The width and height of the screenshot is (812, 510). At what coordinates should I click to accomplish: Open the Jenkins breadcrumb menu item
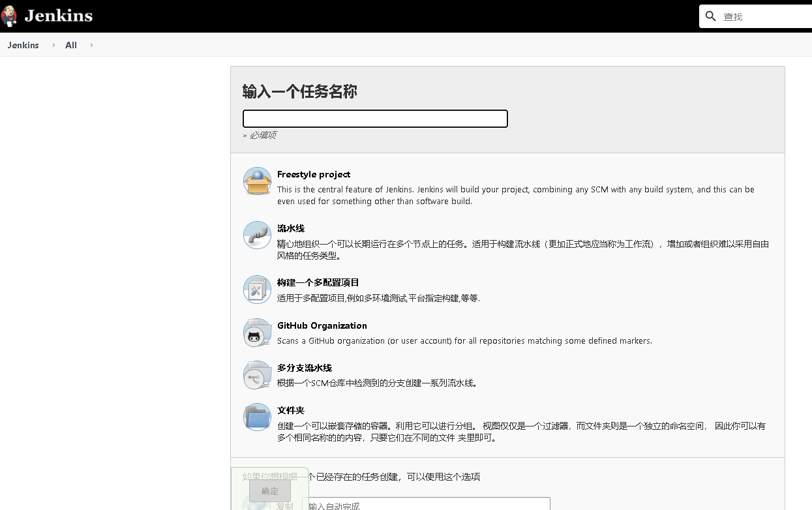[23, 45]
